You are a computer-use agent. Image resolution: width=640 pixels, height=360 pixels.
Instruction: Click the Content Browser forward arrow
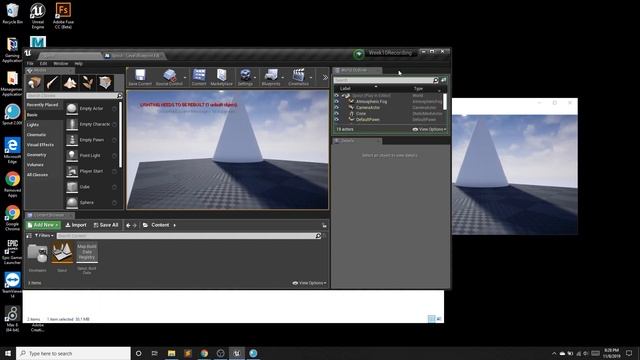click(135, 225)
